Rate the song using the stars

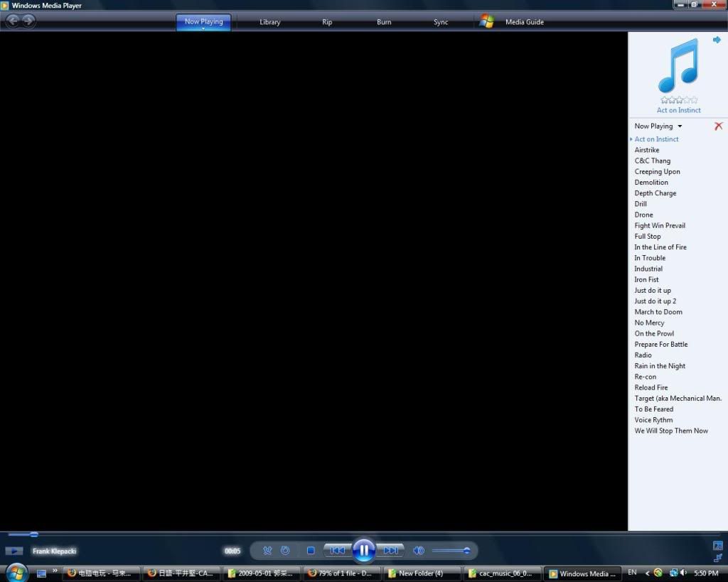(679, 99)
